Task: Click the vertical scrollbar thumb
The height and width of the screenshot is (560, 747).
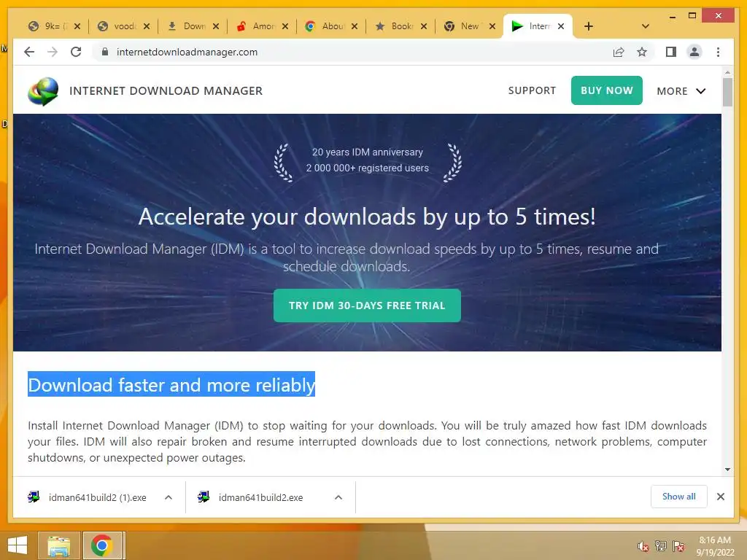Action: point(727,93)
